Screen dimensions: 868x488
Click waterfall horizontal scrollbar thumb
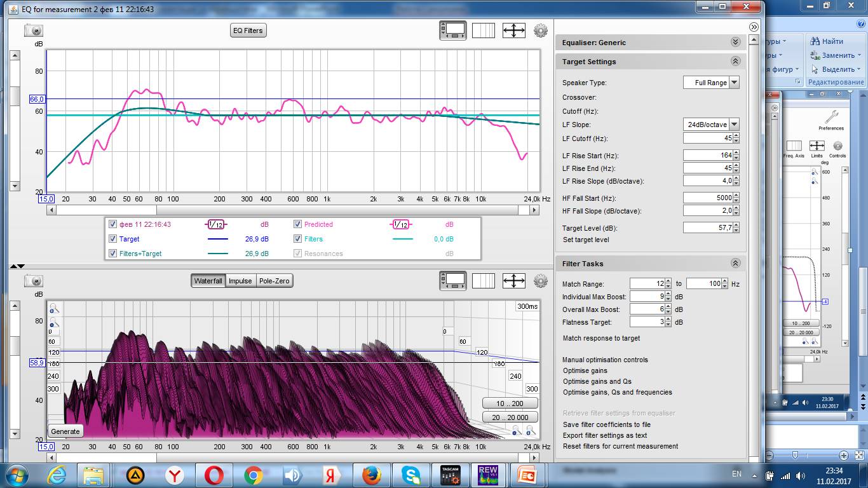tap(107, 457)
